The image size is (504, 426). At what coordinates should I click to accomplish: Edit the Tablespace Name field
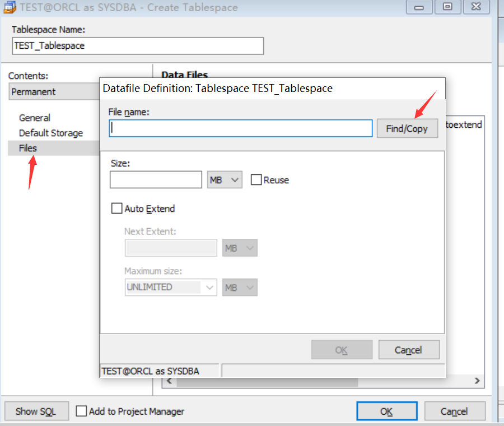138,46
